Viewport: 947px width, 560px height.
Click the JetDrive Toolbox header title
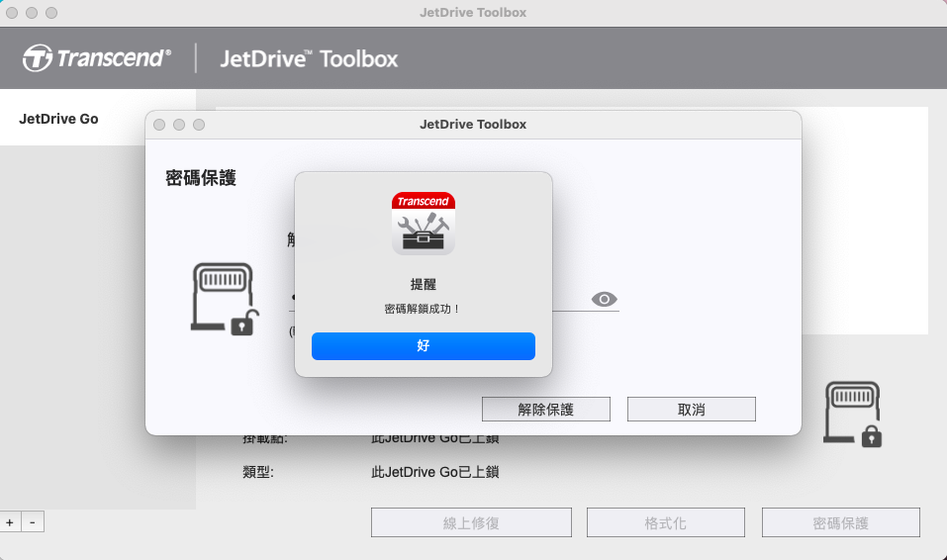[x=309, y=58]
